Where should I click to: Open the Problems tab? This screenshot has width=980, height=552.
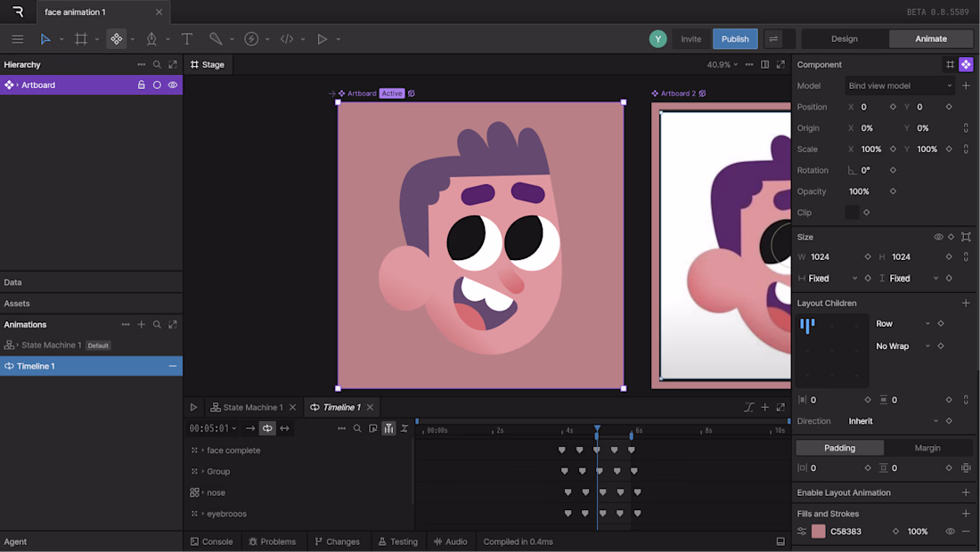click(272, 541)
